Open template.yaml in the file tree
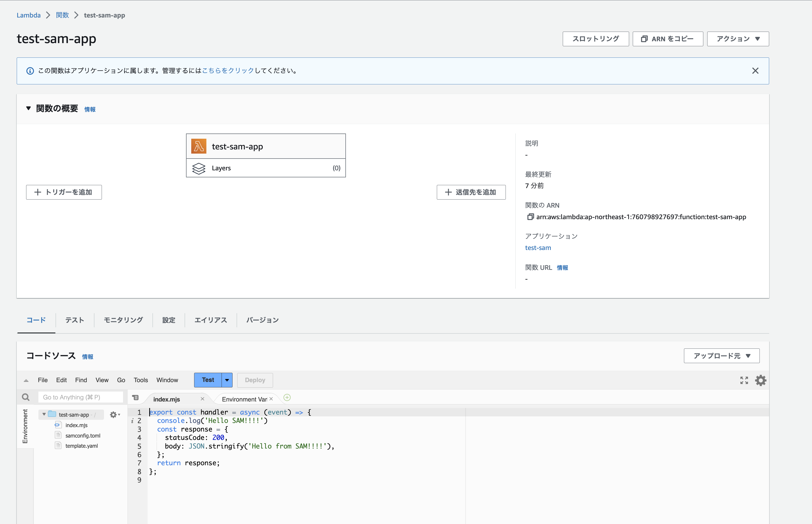The width and height of the screenshot is (812, 524). point(81,446)
